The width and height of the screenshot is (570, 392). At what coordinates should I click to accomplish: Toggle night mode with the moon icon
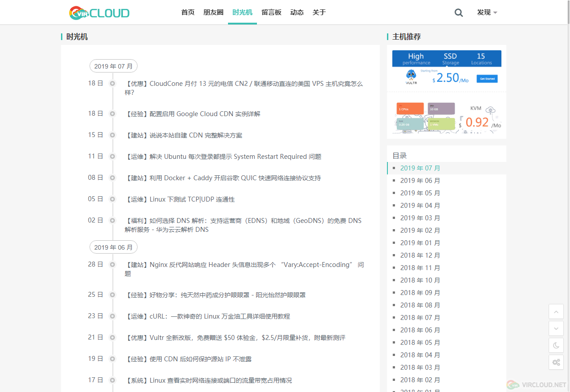click(x=556, y=345)
